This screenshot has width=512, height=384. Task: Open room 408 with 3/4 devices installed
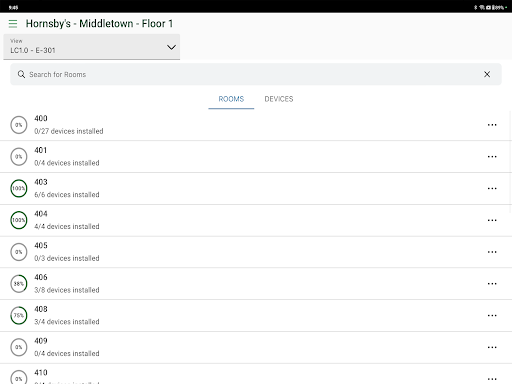tap(256, 316)
